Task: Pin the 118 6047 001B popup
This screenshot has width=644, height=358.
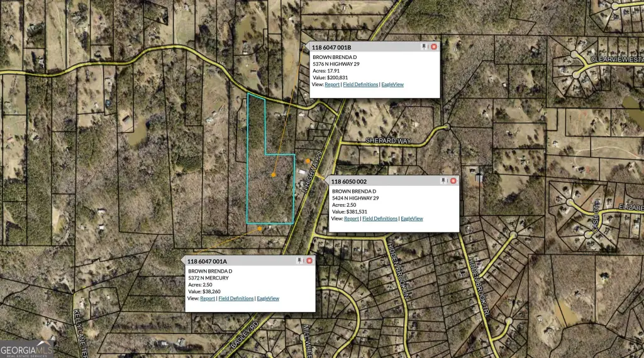Action: 425,46
